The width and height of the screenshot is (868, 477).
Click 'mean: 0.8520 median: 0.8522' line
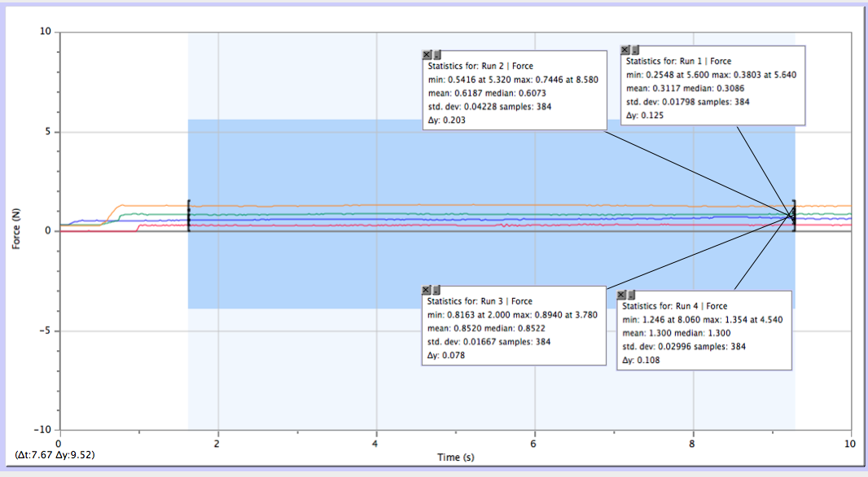(486, 328)
